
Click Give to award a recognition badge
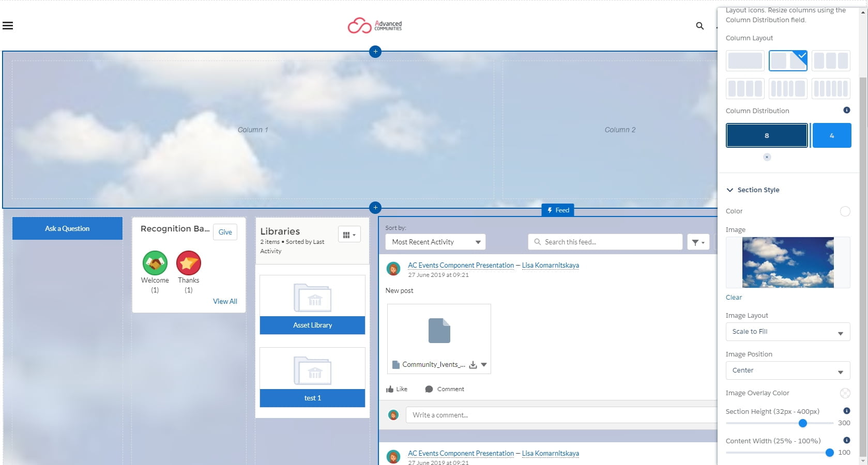click(x=224, y=232)
